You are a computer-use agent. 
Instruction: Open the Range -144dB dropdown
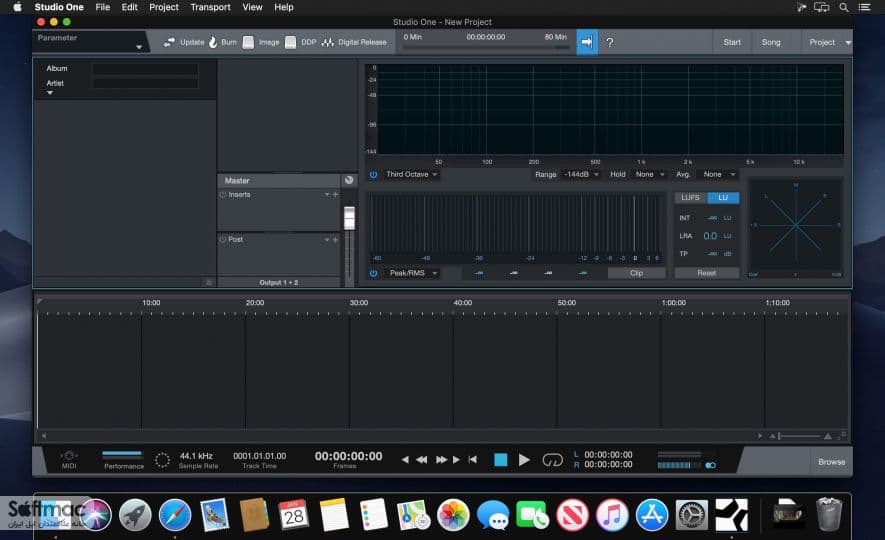coord(581,174)
